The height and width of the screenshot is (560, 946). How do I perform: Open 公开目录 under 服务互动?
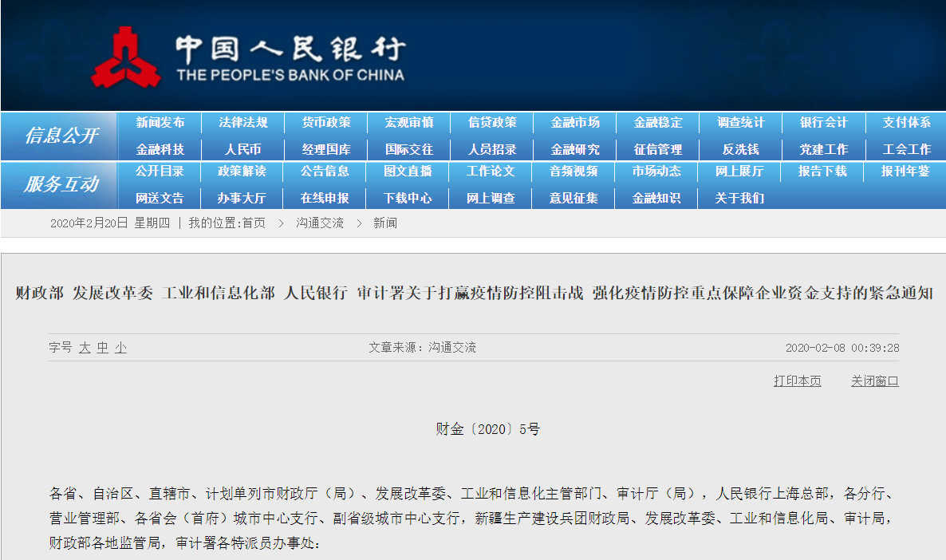coord(160,172)
